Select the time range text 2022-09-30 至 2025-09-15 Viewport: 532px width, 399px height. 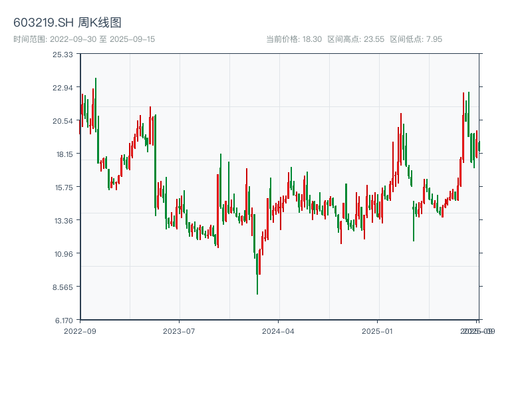84,39
